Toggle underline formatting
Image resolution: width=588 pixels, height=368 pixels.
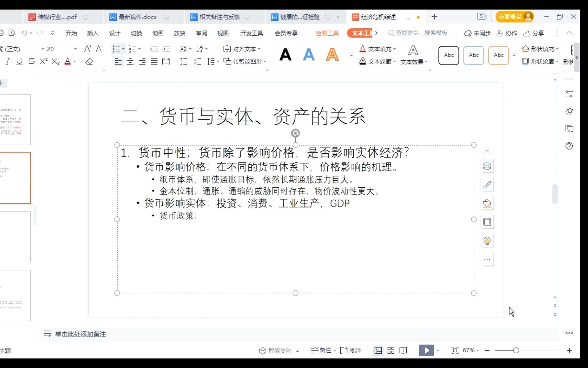click(19, 61)
